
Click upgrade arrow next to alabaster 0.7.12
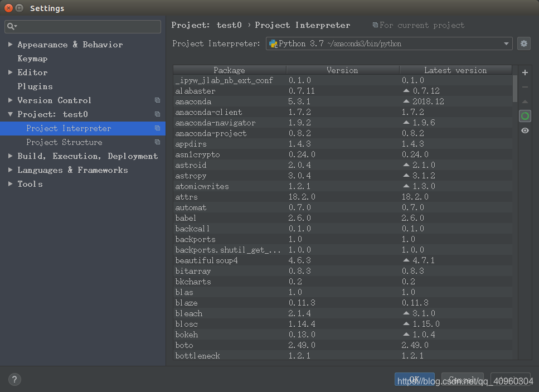[406, 91]
